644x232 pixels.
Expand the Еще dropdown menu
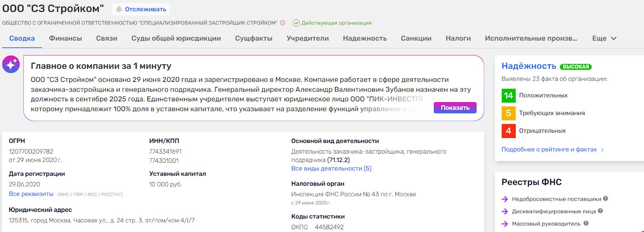(604, 39)
